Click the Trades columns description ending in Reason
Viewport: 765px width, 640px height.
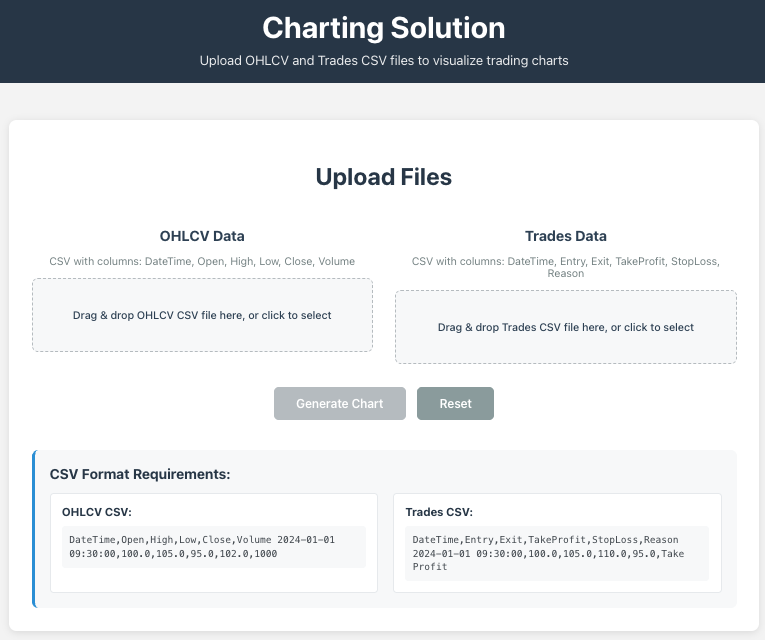[566, 267]
